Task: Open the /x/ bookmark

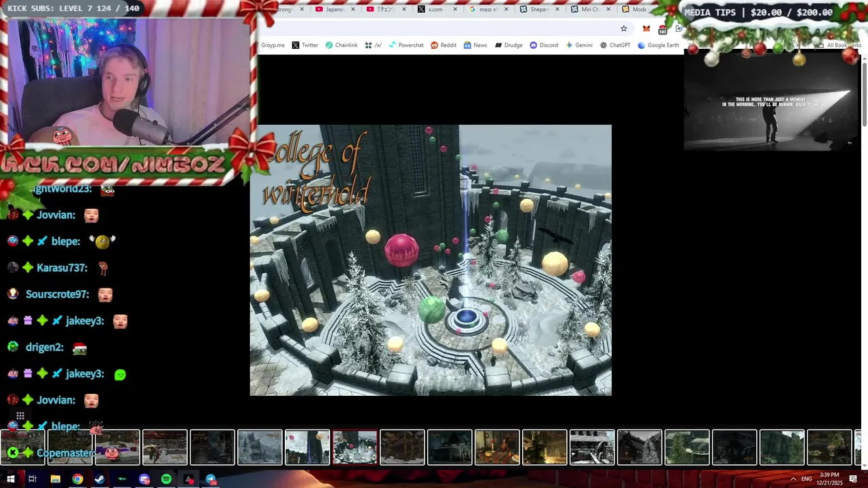Action: [x=373, y=45]
